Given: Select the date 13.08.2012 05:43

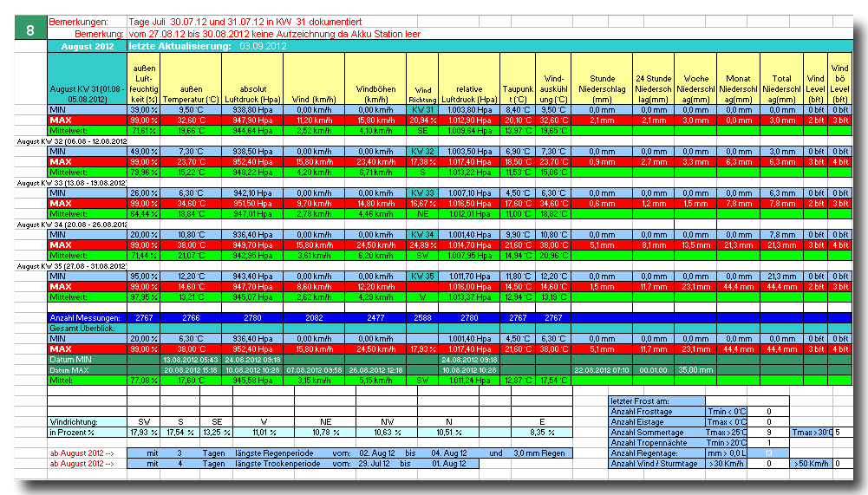Looking at the screenshot, I should coord(191,360).
